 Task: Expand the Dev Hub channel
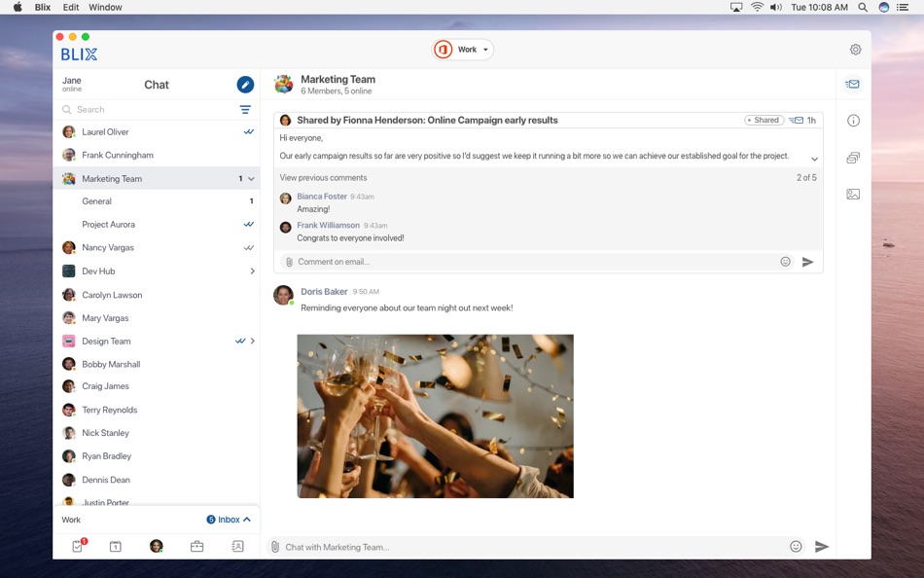(x=251, y=271)
